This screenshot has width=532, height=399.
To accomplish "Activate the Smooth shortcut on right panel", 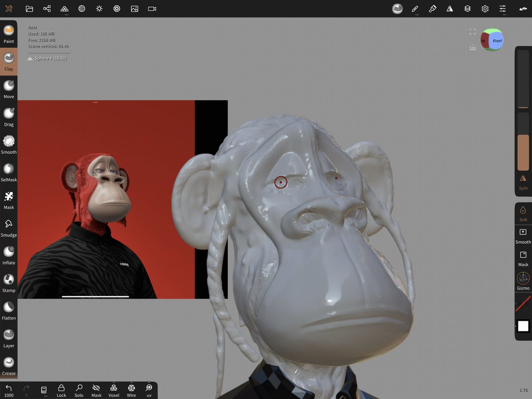I will coord(523,236).
